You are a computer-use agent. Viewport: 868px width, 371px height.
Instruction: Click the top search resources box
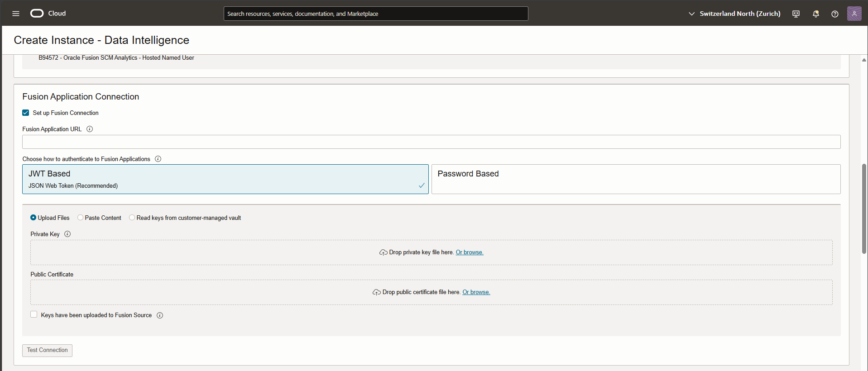pyautogui.click(x=376, y=14)
